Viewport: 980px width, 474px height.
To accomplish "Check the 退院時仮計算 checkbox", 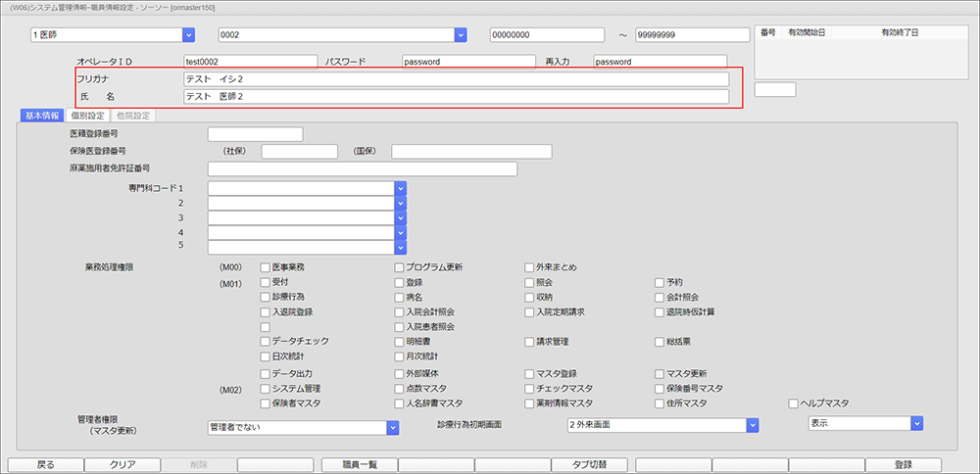I will click(x=660, y=311).
